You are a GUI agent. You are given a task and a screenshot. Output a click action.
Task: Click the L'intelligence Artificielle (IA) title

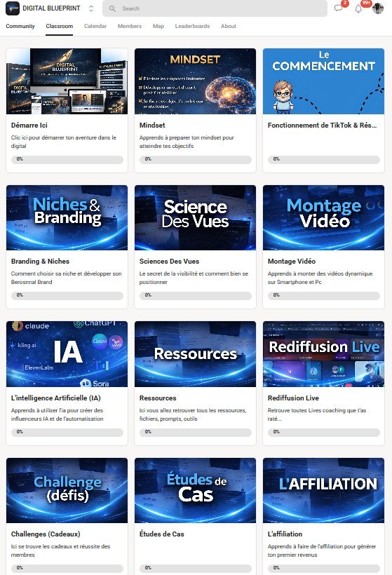[x=55, y=398]
